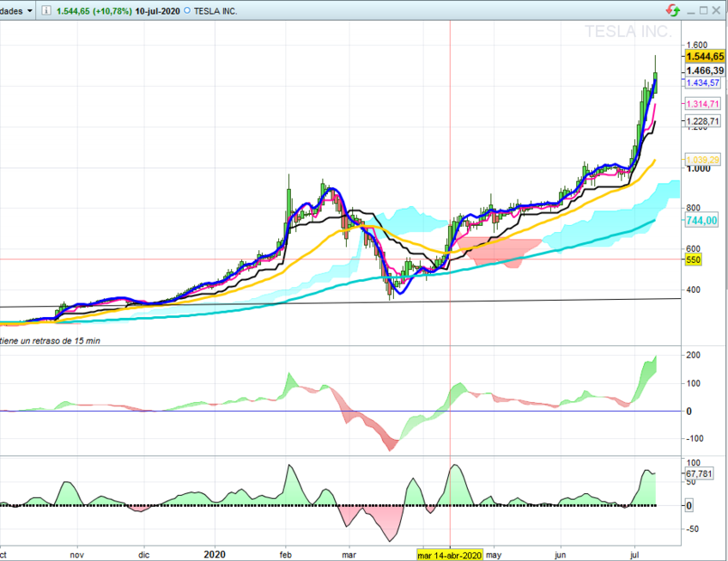Click the 'jul' label on time axis
This screenshot has height=561, width=728.
pyautogui.click(x=634, y=555)
